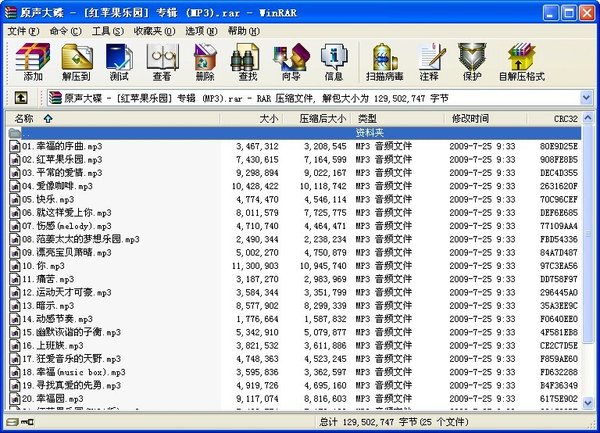Open the 收藏夹(O) menu
Viewport: 600px width, 433px height.
pos(154,31)
